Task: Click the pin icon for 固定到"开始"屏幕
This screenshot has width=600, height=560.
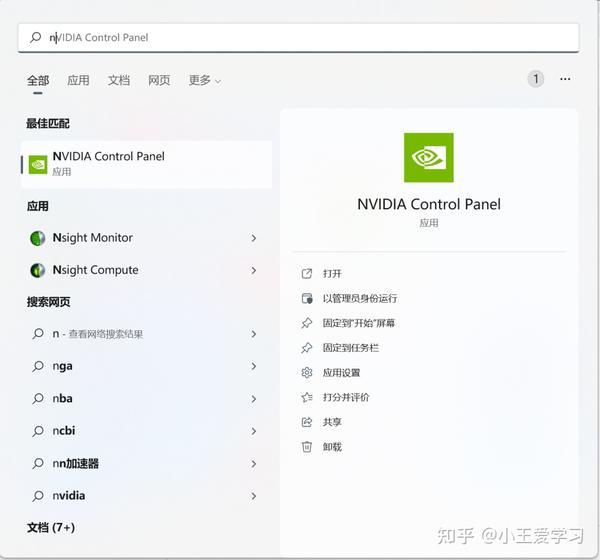Action: click(307, 323)
